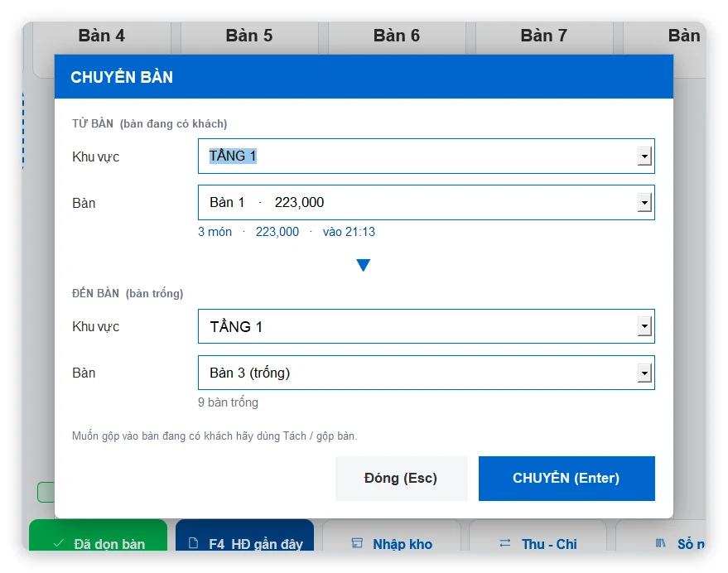The width and height of the screenshot is (728, 573).
Task: Click the TẦNG 1 destination area field
Action: [x=427, y=326]
